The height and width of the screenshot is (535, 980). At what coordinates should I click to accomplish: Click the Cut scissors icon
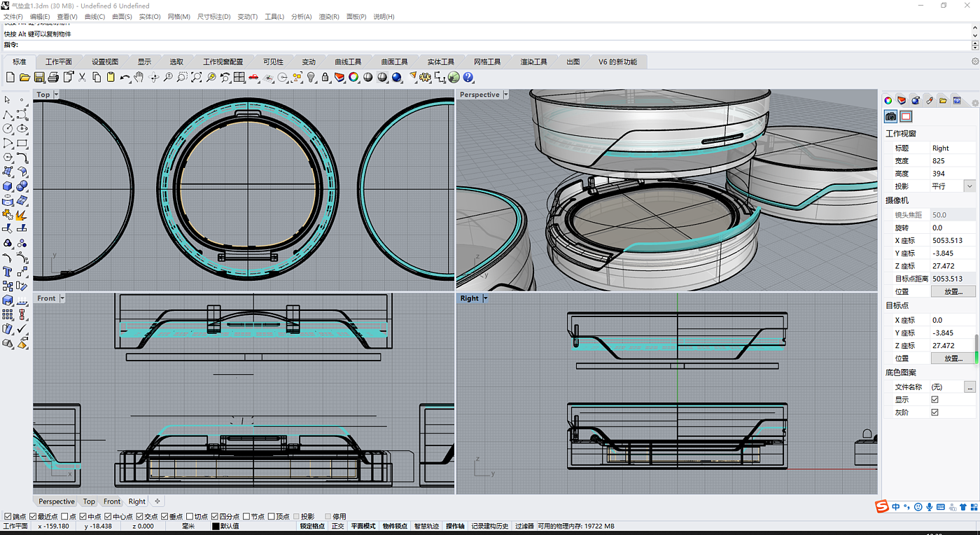tap(82, 77)
